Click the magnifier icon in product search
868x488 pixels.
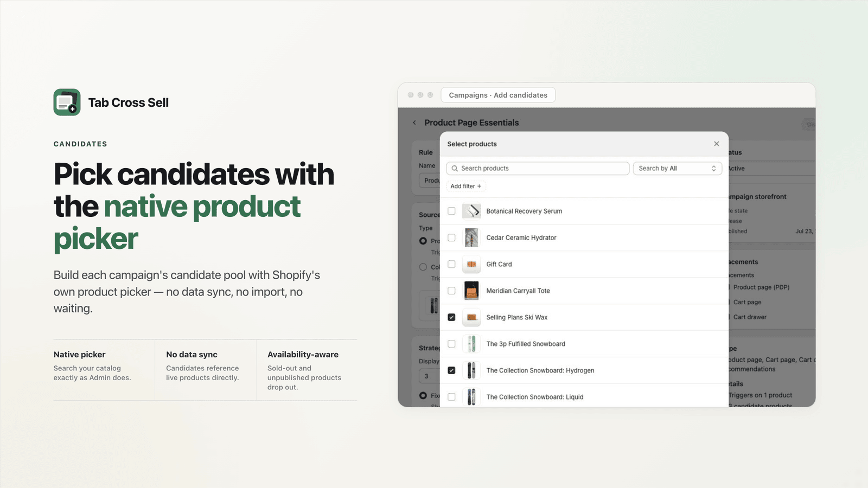(x=455, y=169)
